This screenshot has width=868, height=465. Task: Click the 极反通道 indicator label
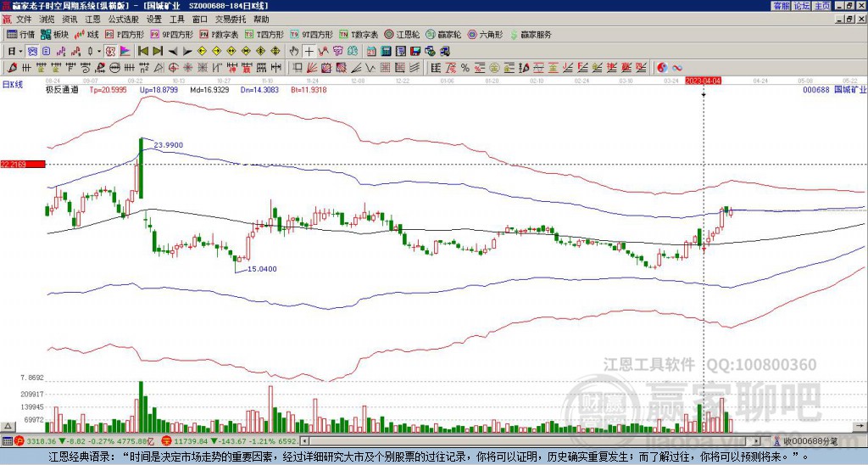point(62,89)
